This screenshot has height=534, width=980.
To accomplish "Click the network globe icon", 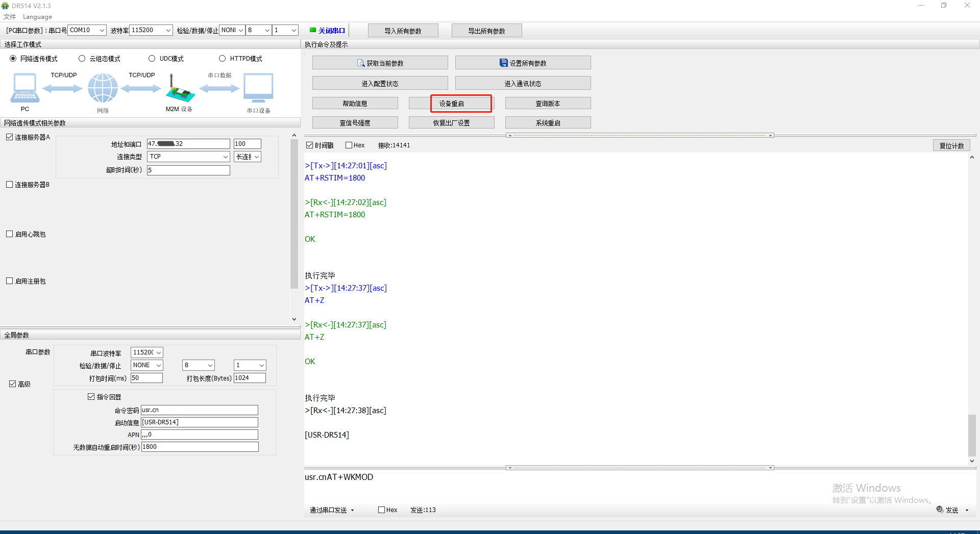I will 103,88.
